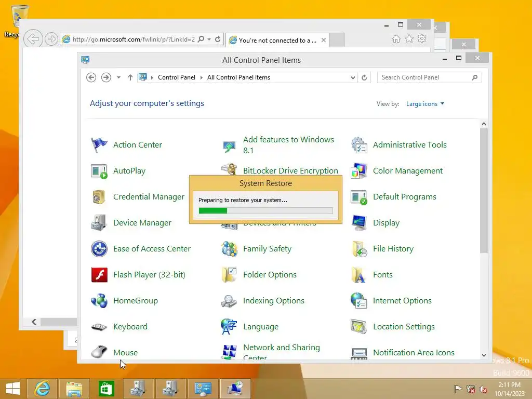Open the Family Safety icon
This screenshot has width=532, height=399.
[x=229, y=249]
